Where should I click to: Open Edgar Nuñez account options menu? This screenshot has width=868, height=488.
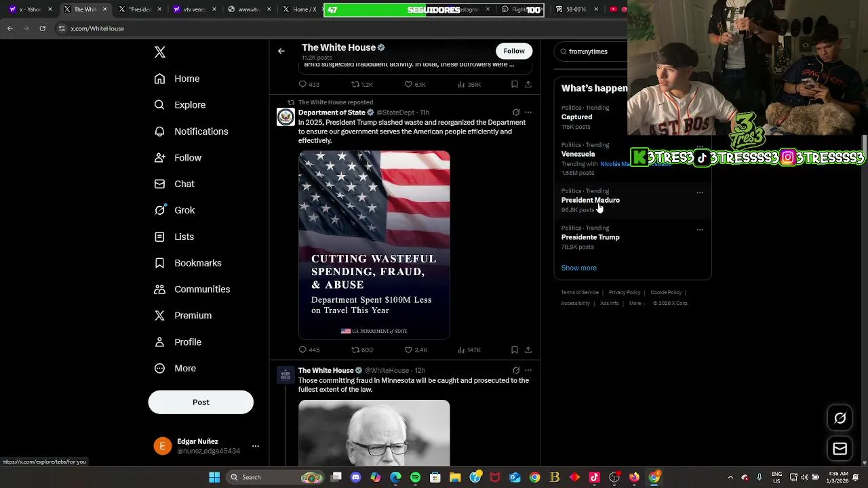(256, 446)
